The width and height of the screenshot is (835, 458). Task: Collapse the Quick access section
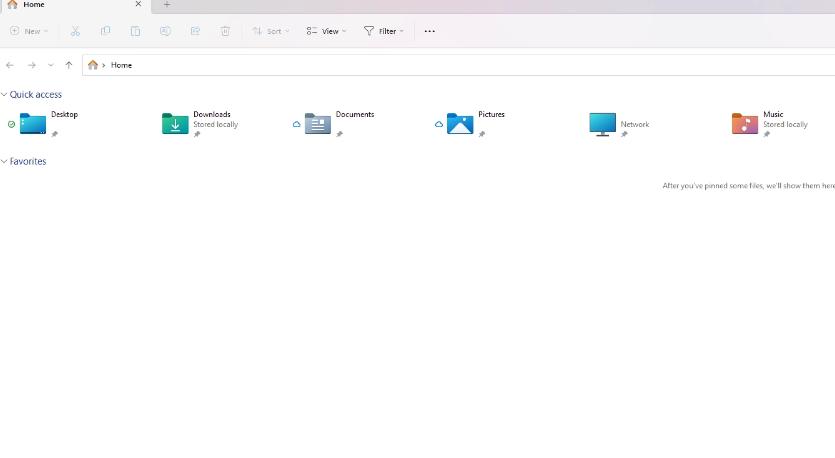coord(4,95)
